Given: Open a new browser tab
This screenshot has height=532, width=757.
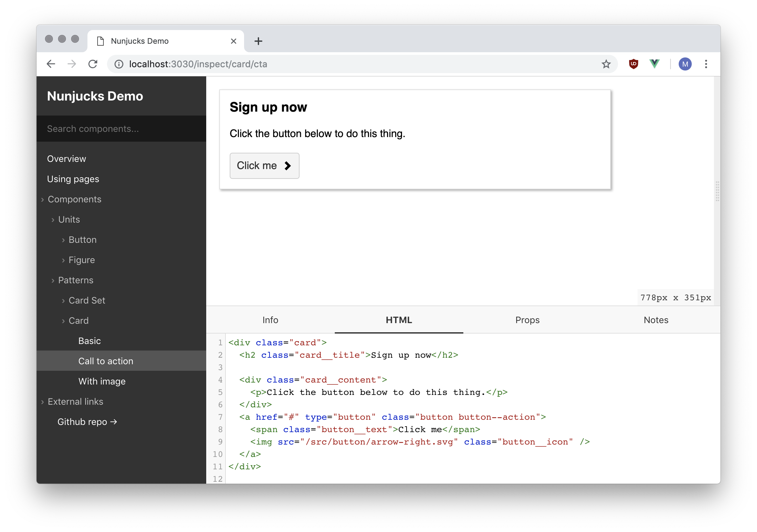Looking at the screenshot, I should coord(258,41).
